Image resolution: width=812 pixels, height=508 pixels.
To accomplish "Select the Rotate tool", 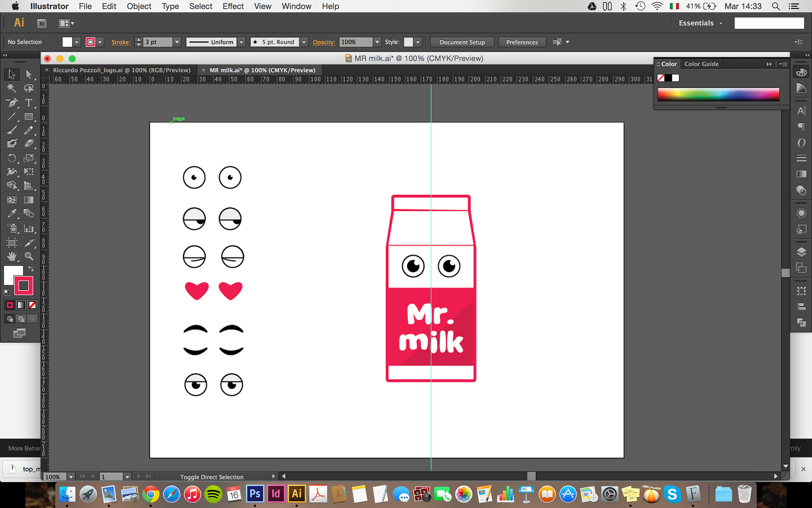I will 12,158.
